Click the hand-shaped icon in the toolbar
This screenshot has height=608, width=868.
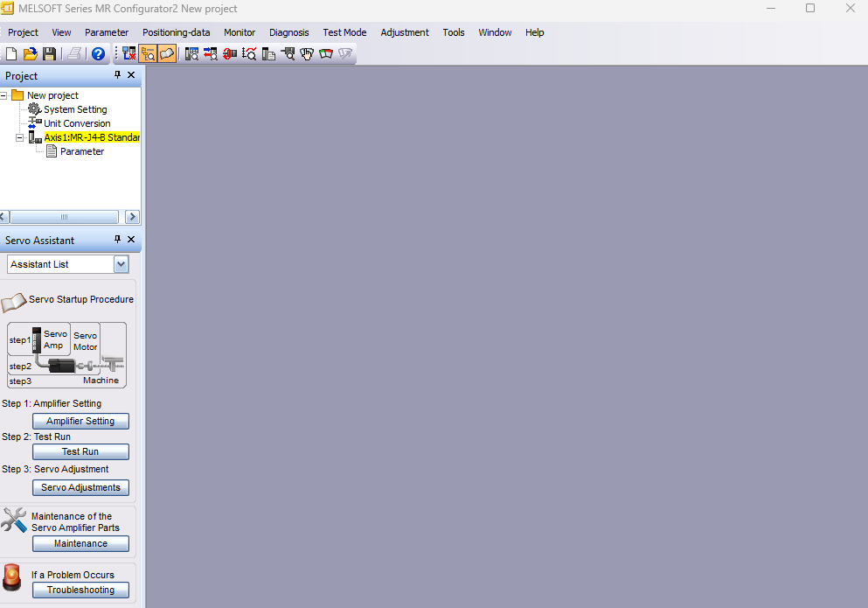click(x=307, y=54)
